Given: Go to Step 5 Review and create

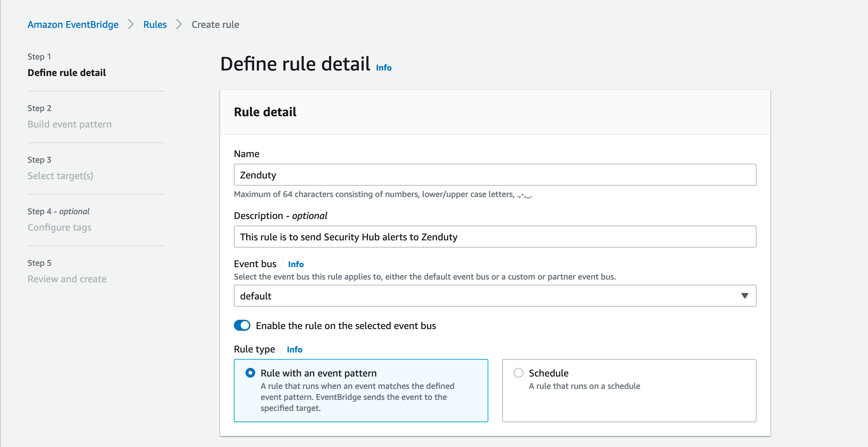Looking at the screenshot, I should [x=67, y=279].
